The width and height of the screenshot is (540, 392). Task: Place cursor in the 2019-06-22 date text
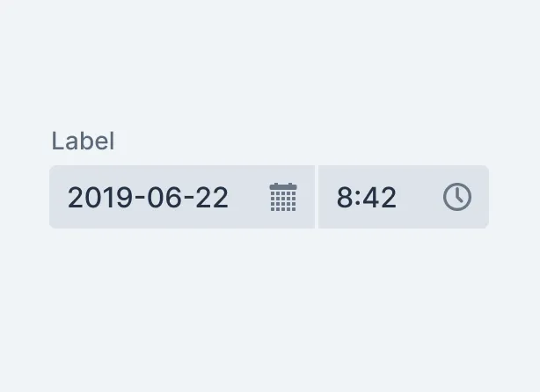[148, 197]
